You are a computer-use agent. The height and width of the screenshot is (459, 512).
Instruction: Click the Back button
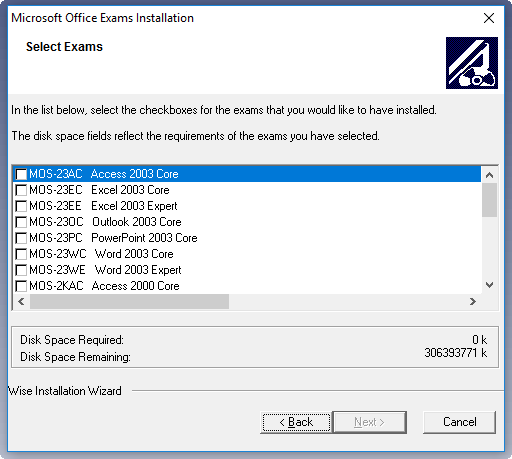pos(296,422)
